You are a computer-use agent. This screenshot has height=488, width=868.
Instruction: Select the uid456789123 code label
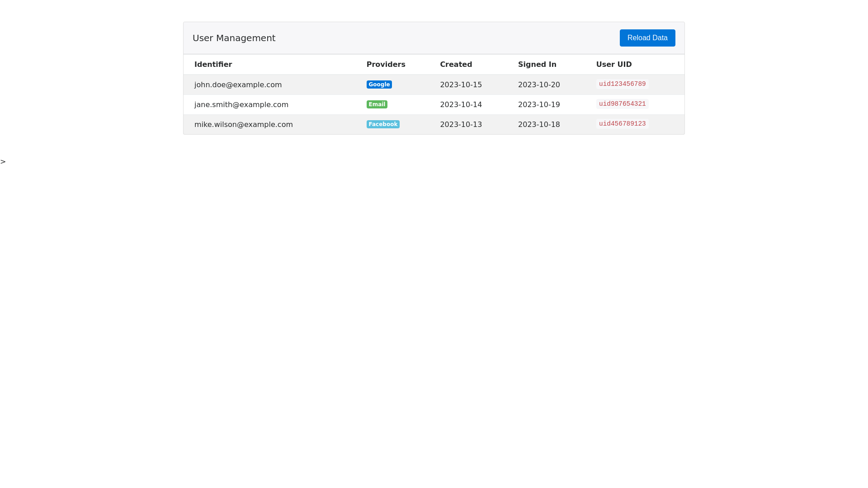point(622,124)
